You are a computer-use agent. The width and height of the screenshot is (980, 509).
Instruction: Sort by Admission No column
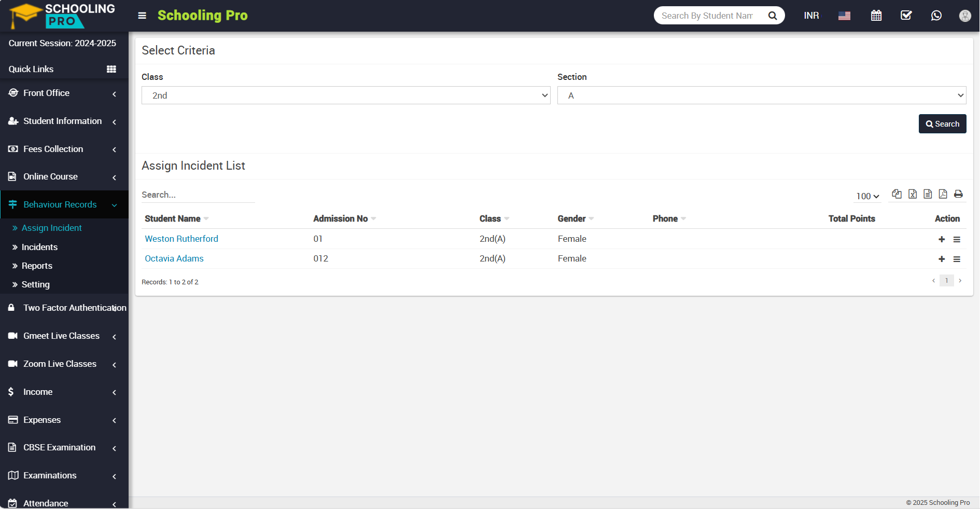(344, 219)
